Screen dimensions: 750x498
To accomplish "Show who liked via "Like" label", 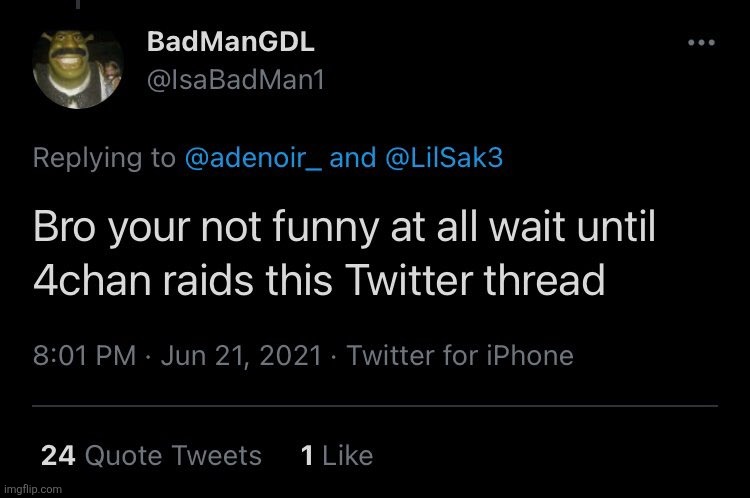I will 348,456.
